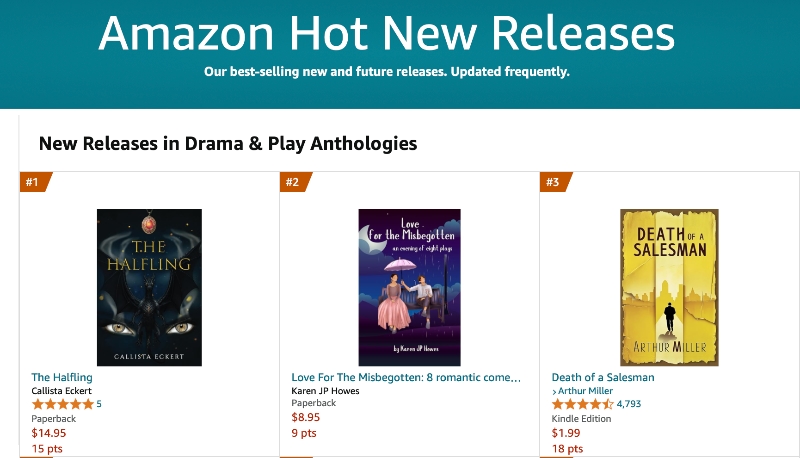800x458 pixels.
Task: Open Love For The Misbegotten title link
Action: point(406,377)
